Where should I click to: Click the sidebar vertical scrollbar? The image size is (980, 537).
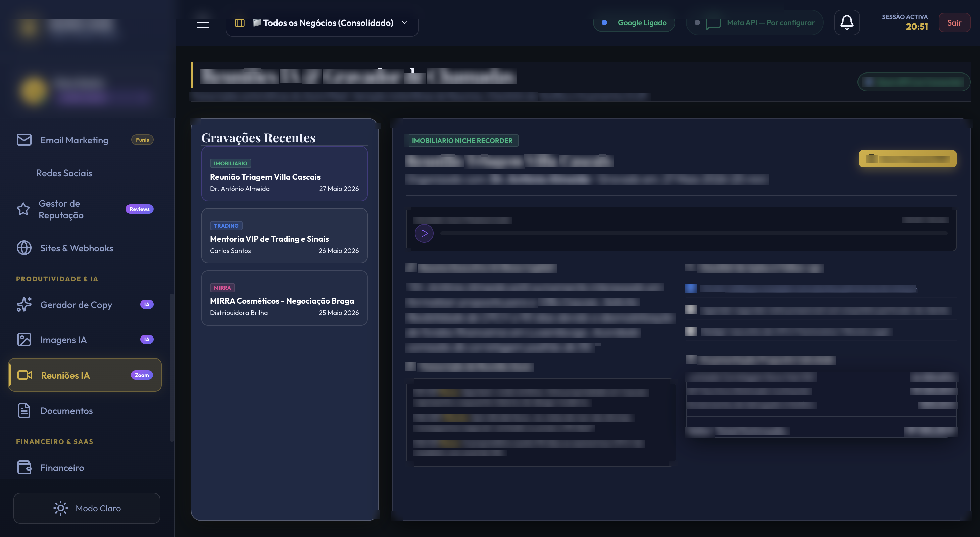point(171,367)
